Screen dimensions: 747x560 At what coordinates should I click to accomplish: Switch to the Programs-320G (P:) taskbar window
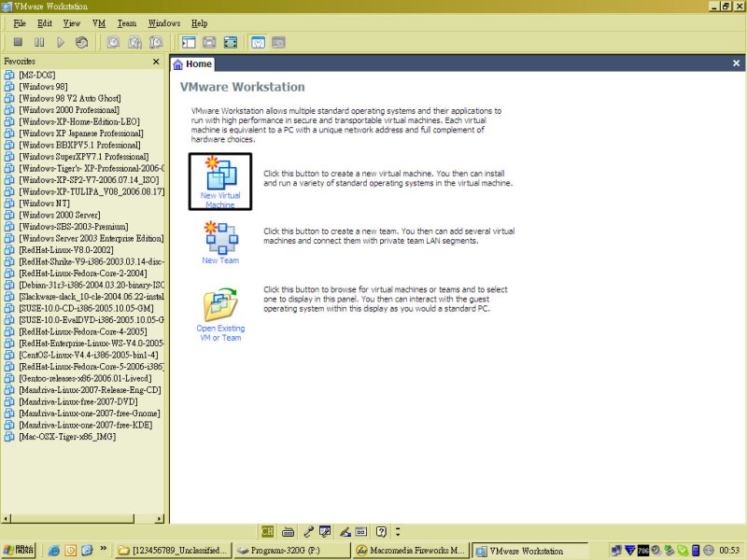click(x=292, y=551)
